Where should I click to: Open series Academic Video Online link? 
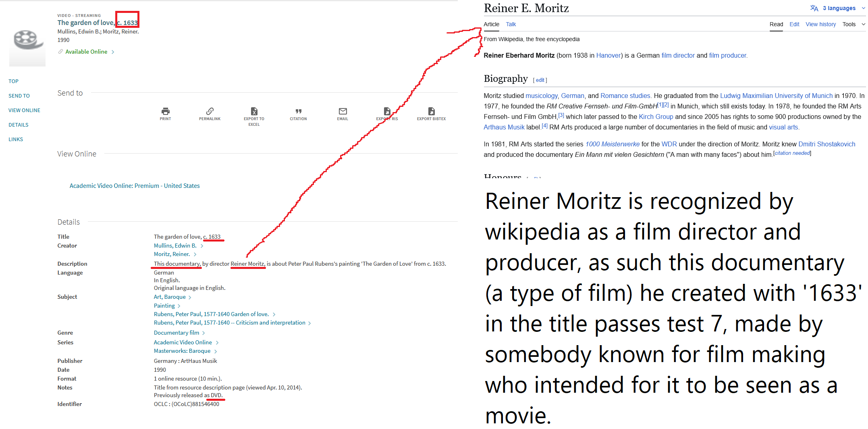183,342
